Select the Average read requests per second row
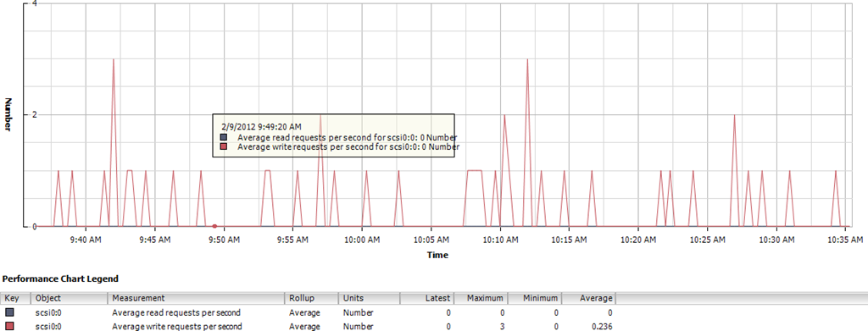This screenshot has height=331, width=868. point(309,313)
